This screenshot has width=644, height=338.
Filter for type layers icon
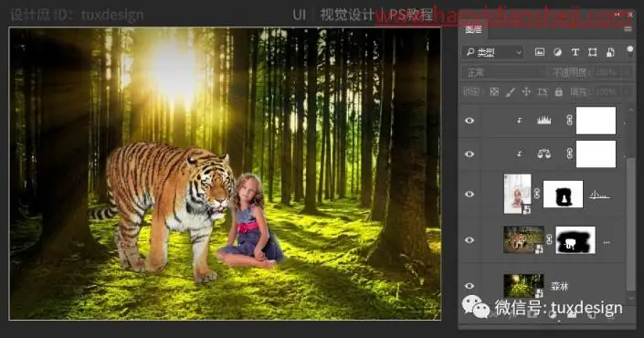tap(575, 52)
